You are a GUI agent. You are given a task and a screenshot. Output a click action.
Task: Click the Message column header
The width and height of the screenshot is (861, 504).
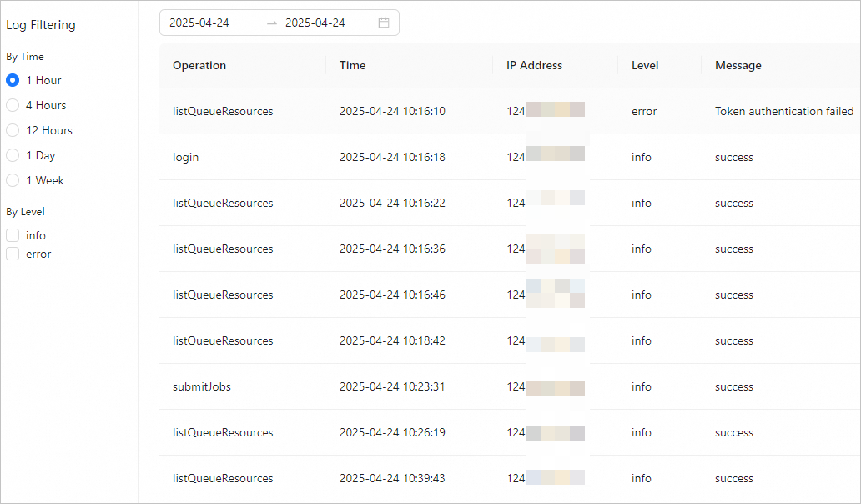point(738,65)
